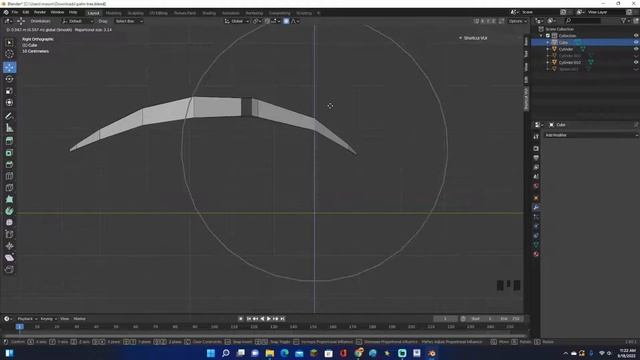Click the timeline frame 1 playhead marker
Viewport: 640px width, 360px height.
(x=19, y=327)
